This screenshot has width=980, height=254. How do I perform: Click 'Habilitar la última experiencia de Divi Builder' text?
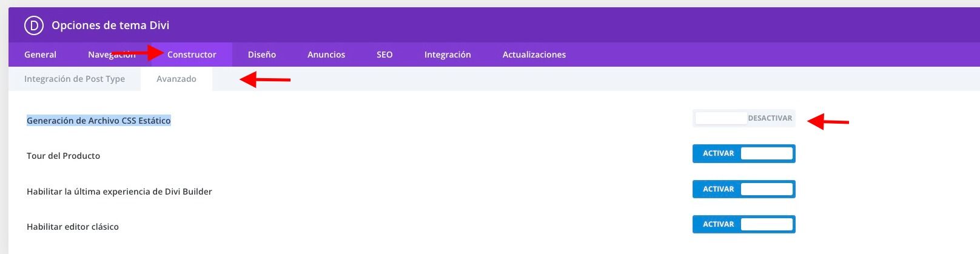coord(119,192)
